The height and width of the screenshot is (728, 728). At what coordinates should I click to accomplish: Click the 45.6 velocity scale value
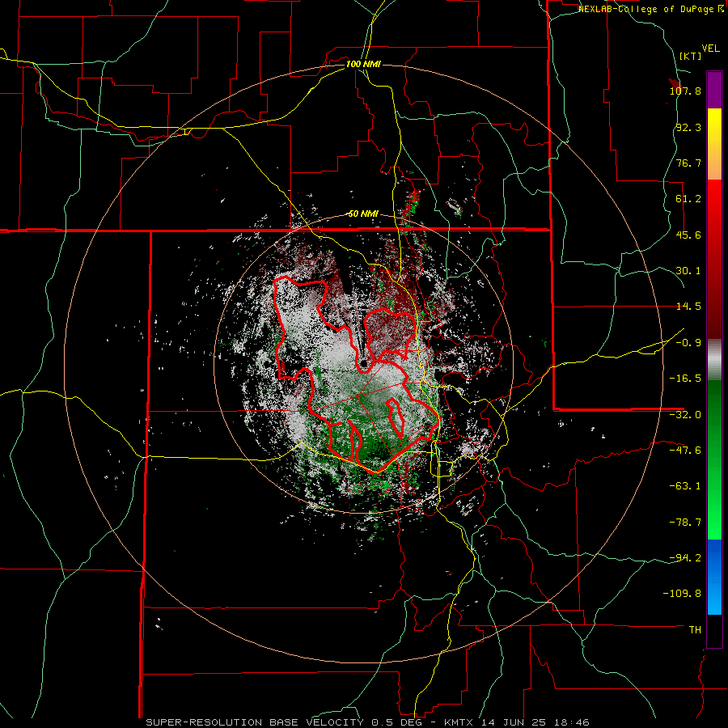tap(688, 235)
